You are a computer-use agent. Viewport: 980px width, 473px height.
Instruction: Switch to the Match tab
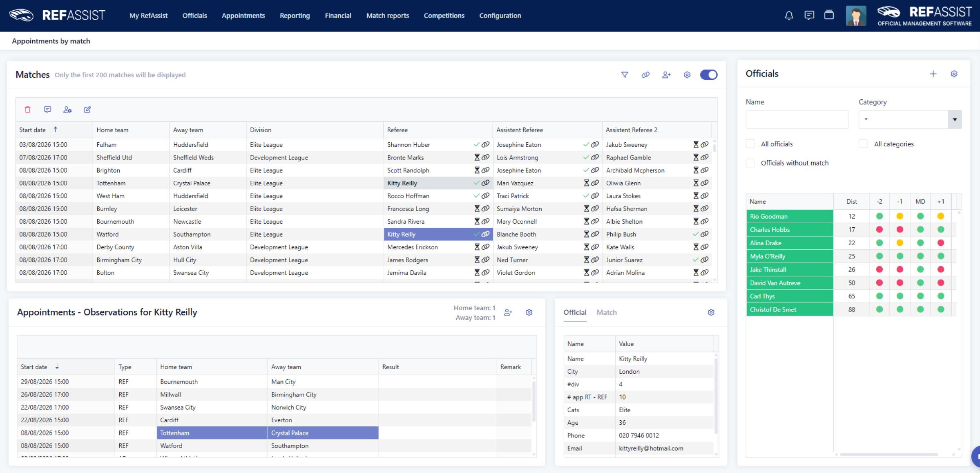(607, 312)
